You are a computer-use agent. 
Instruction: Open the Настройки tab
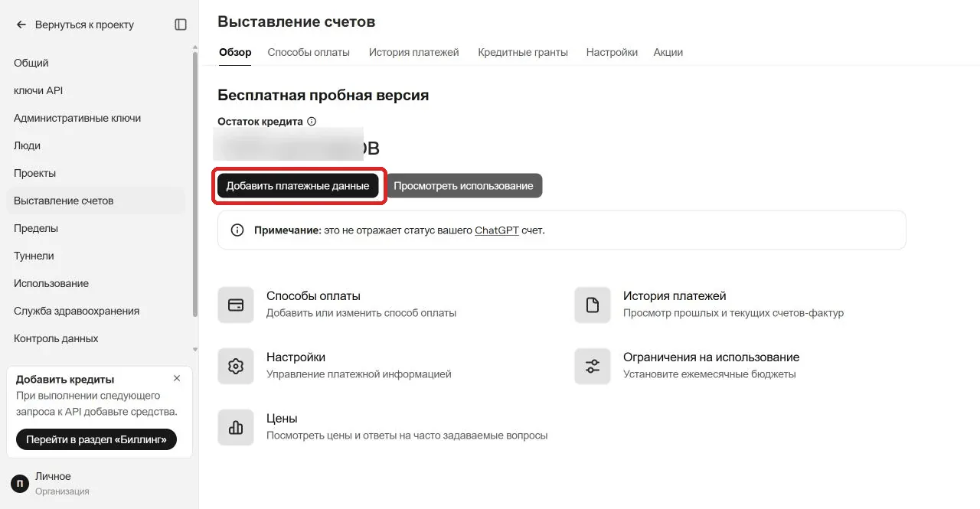tap(612, 52)
